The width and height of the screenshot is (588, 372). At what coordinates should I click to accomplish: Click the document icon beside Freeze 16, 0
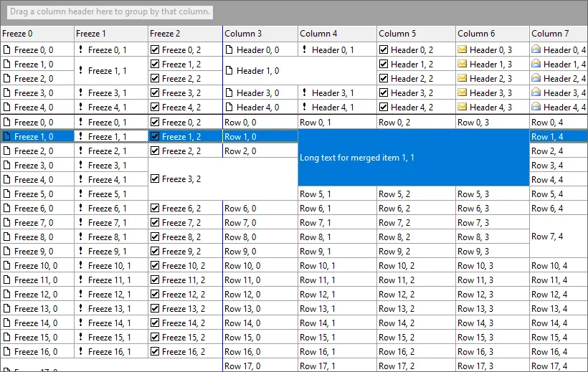[8, 352]
